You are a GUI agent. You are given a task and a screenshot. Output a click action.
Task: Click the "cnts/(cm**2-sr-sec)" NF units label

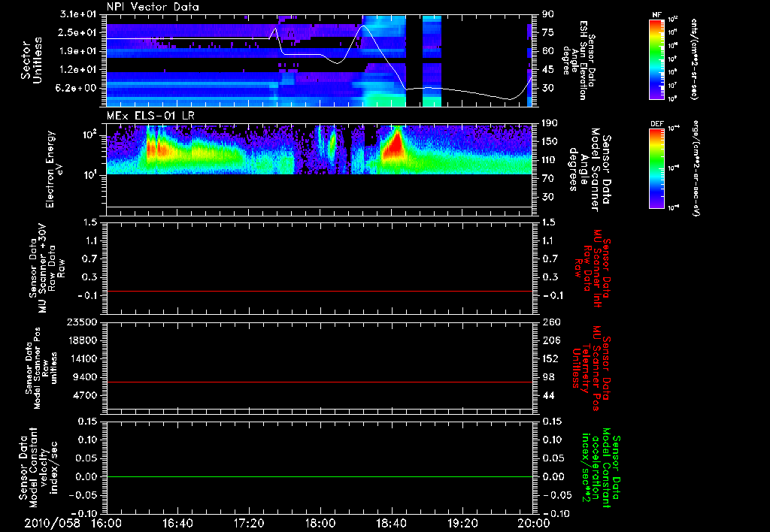coord(694,59)
